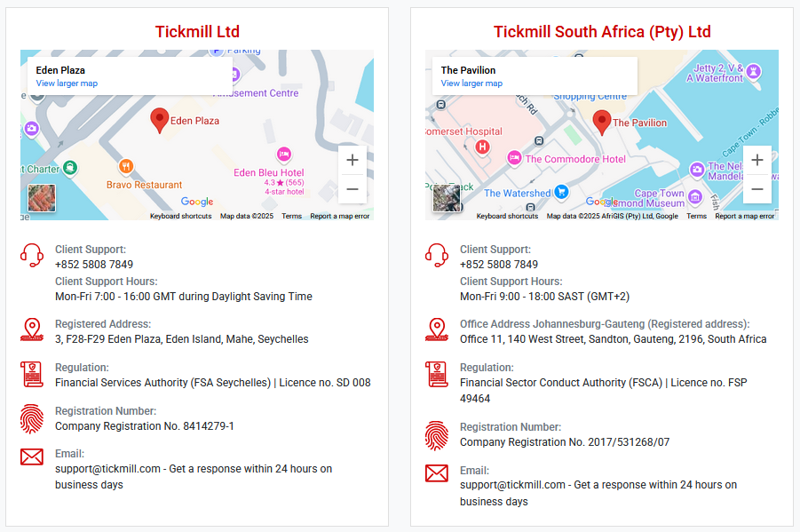This screenshot has height=532, width=800.
Task: Click Bravo Restaurant marker icon
Action: tap(126, 166)
